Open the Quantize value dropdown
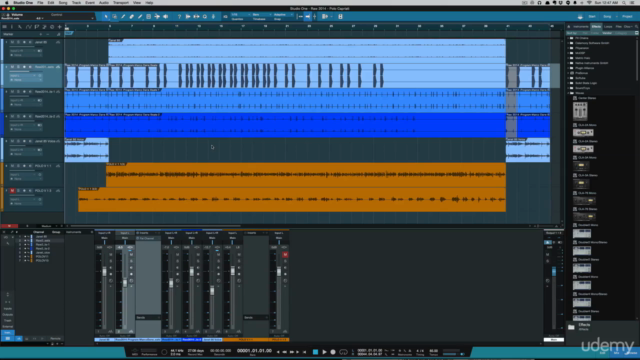Image resolution: width=640 pixels, height=360 pixels. click(240, 15)
